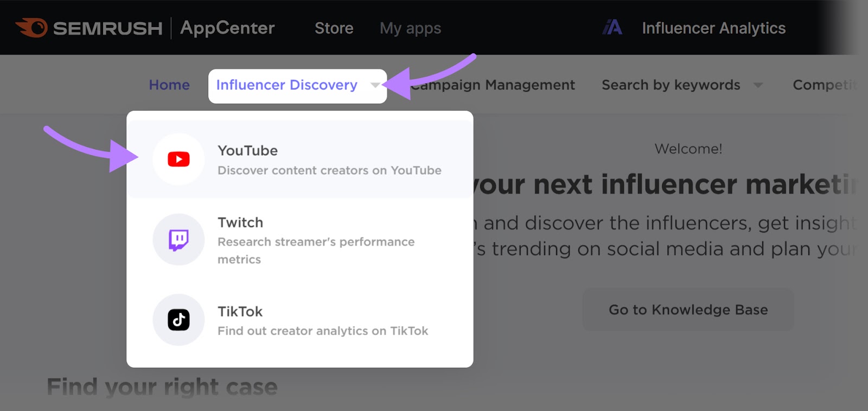
Task: Select the TikTok option title
Action: pos(240,312)
